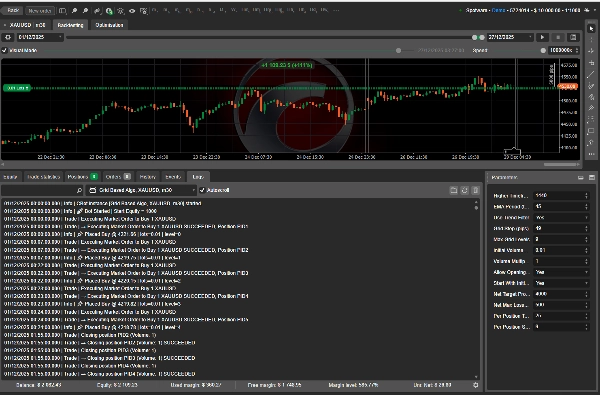Viewport: 600px width, 395px height.
Task: Toggle the Autoscroll checkbox
Action: (202, 190)
